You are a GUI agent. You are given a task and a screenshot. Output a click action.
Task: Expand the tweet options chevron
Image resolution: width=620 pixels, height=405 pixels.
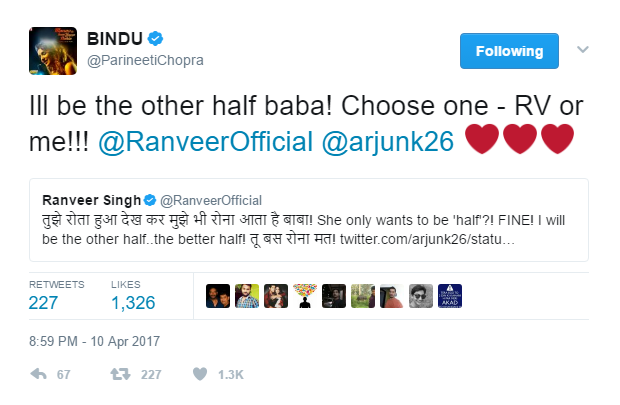coord(584,49)
